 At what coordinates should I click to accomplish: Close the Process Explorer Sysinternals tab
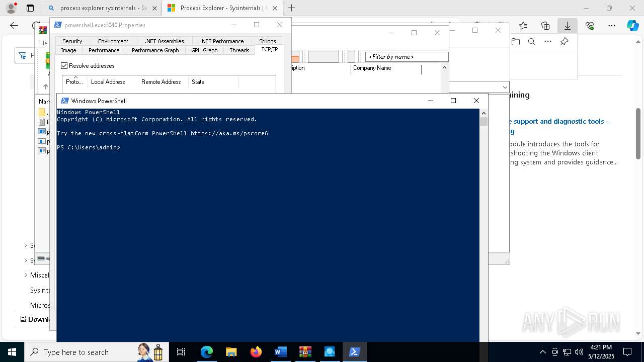pos(275,8)
